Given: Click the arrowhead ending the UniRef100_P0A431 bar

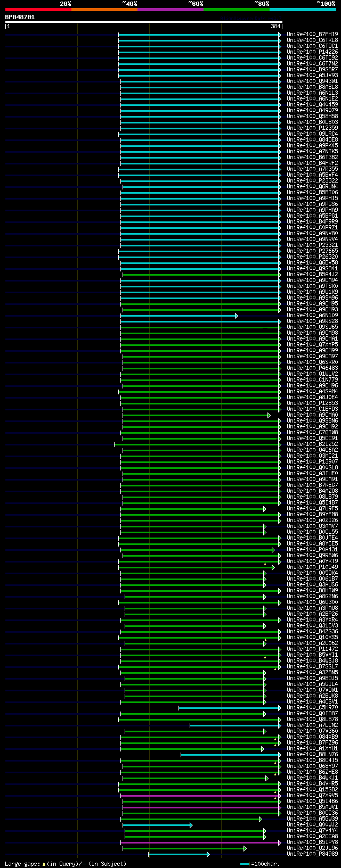Looking at the screenshot, I should pyautogui.click(x=273, y=550).
